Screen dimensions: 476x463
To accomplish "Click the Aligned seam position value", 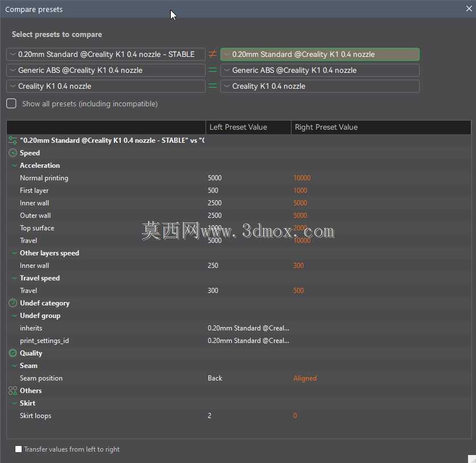I will pyautogui.click(x=305, y=378).
